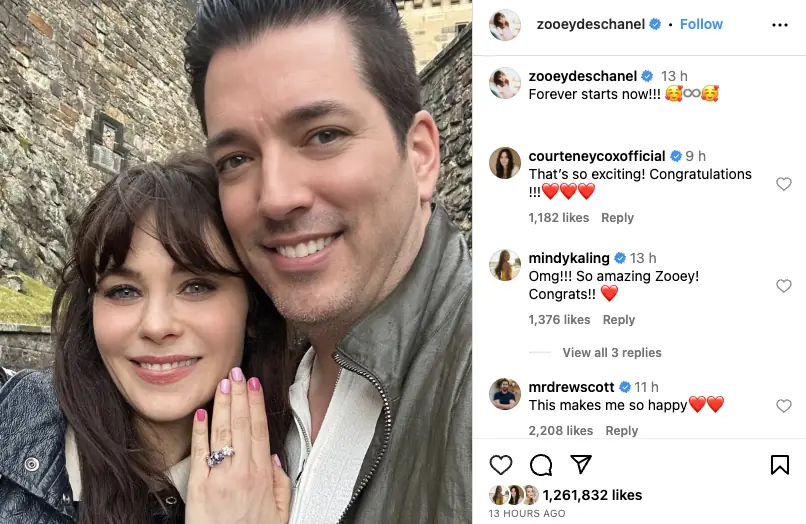Like the post with the heart icon
Screen dimensions: 806x524
point(501,465)
